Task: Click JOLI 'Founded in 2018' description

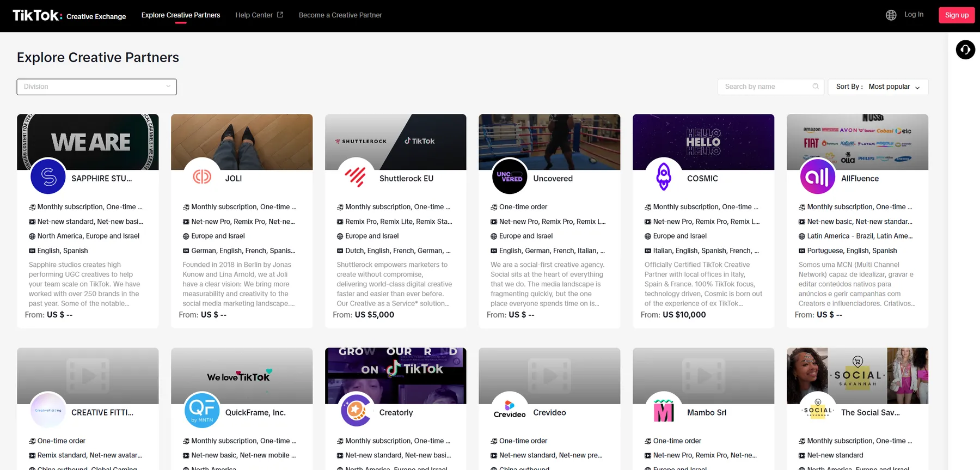Action: pos(238,284)
